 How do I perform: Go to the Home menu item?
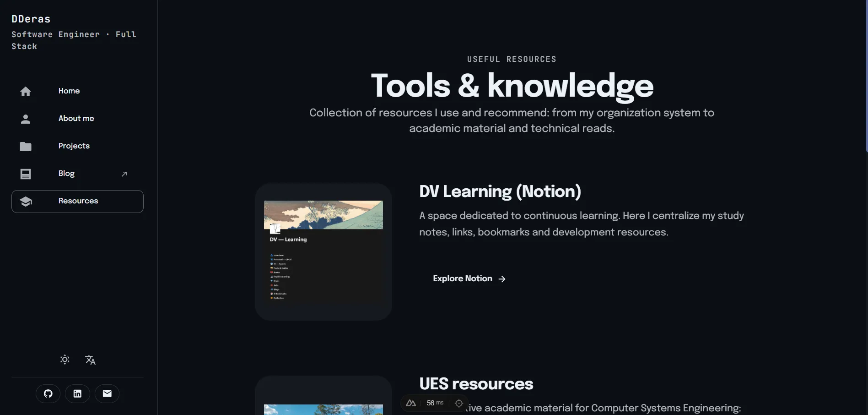click(77, 91)
